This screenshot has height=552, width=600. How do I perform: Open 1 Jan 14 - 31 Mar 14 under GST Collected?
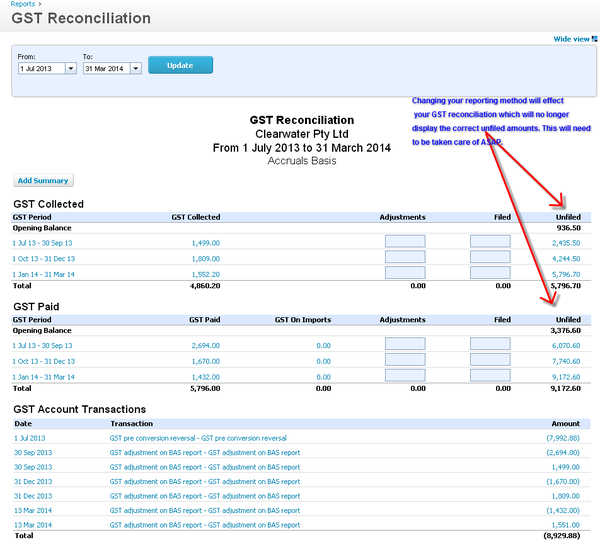coord(42,274)
